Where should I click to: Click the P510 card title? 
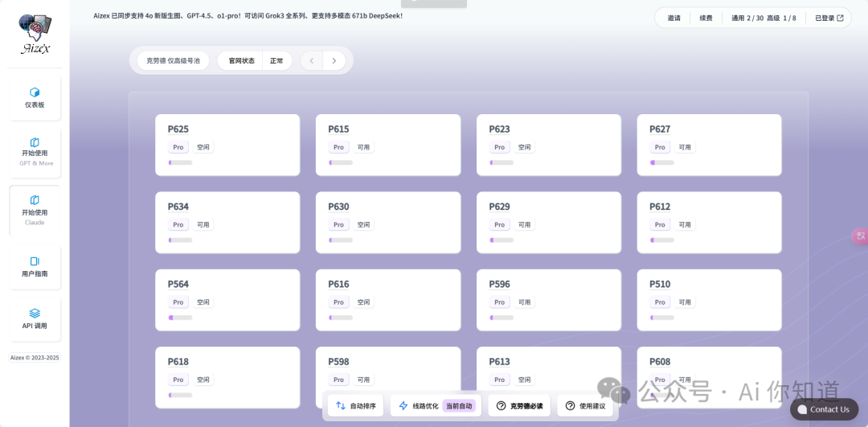pos(660,284)
